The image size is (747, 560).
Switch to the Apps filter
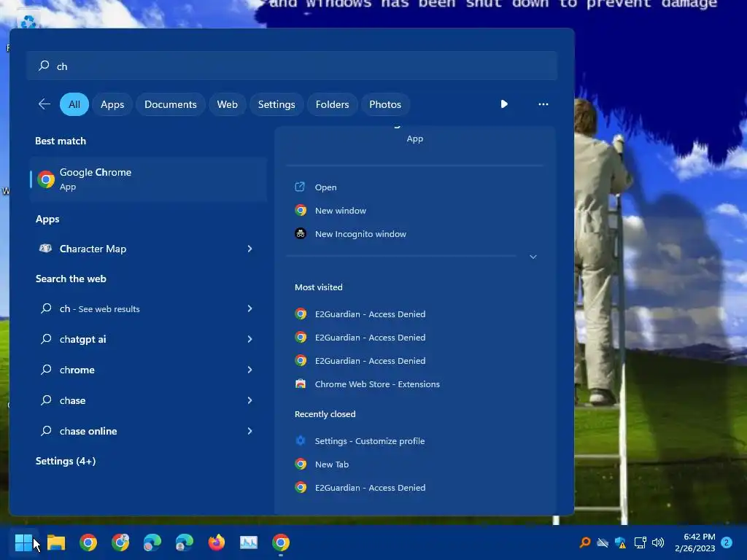[x=112, y=104]
